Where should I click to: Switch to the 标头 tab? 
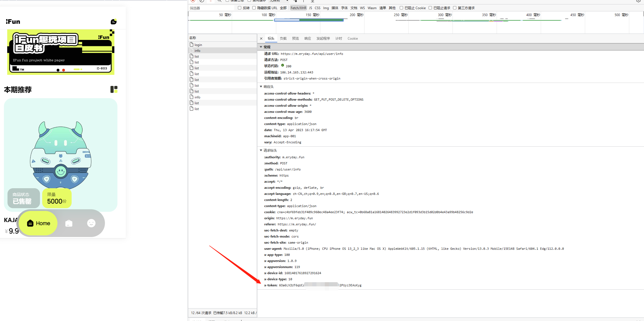pyautogui.click(x=271, y=39)
